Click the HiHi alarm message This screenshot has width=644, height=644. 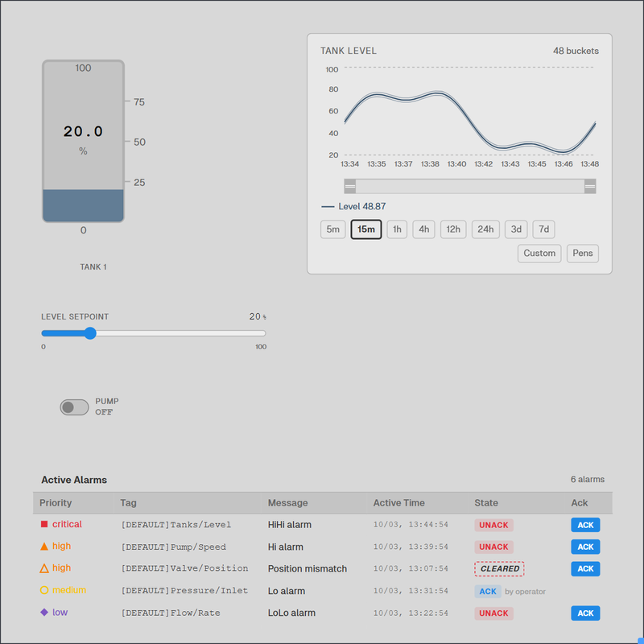[x=290, y=525]
